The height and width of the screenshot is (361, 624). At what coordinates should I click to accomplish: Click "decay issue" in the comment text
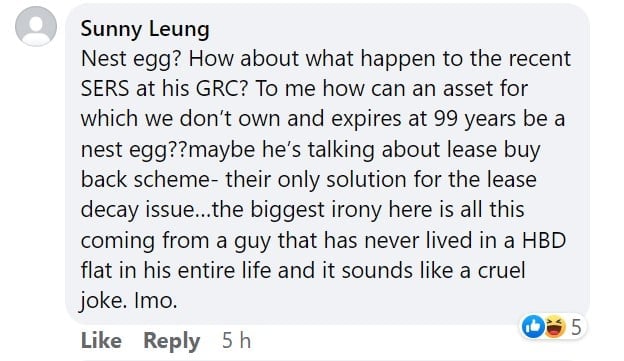coord(137,210)
